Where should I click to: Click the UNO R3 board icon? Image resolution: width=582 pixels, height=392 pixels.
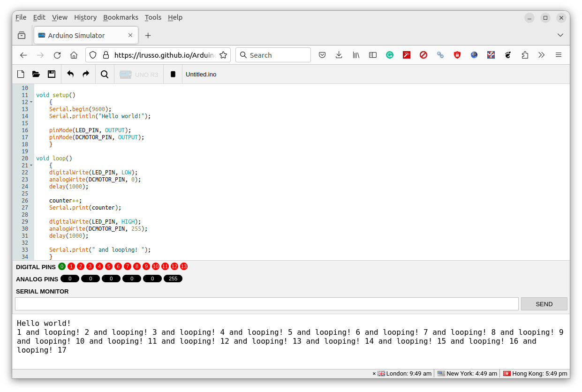click(138, 74)
